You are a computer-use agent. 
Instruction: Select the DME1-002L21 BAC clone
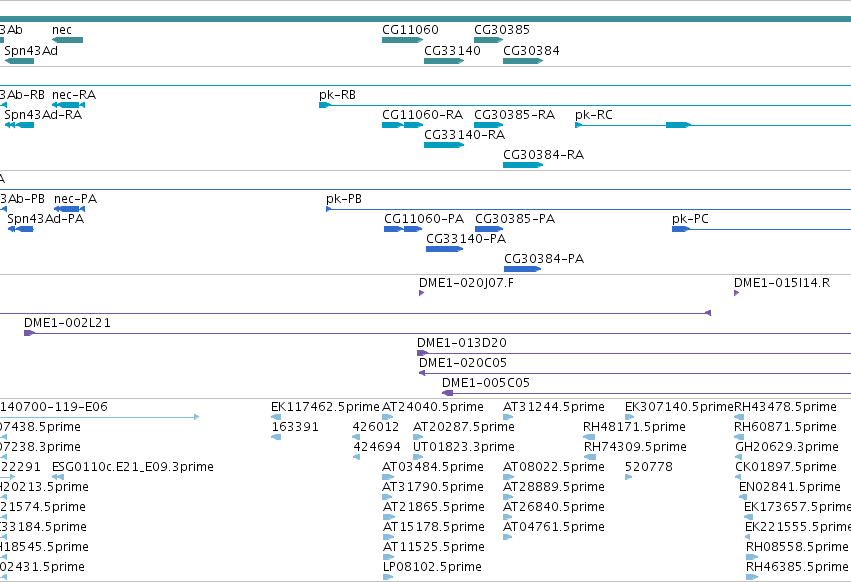pos(437,333)
